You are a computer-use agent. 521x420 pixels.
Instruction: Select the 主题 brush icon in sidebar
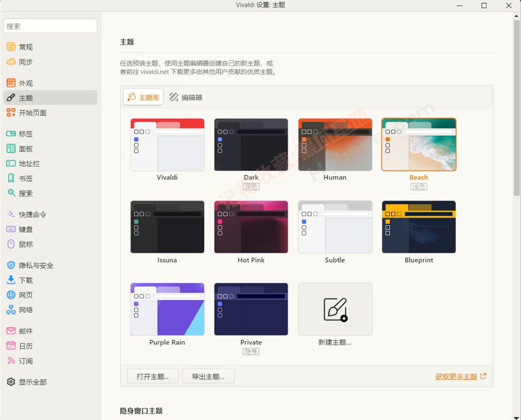pos(11,97)
